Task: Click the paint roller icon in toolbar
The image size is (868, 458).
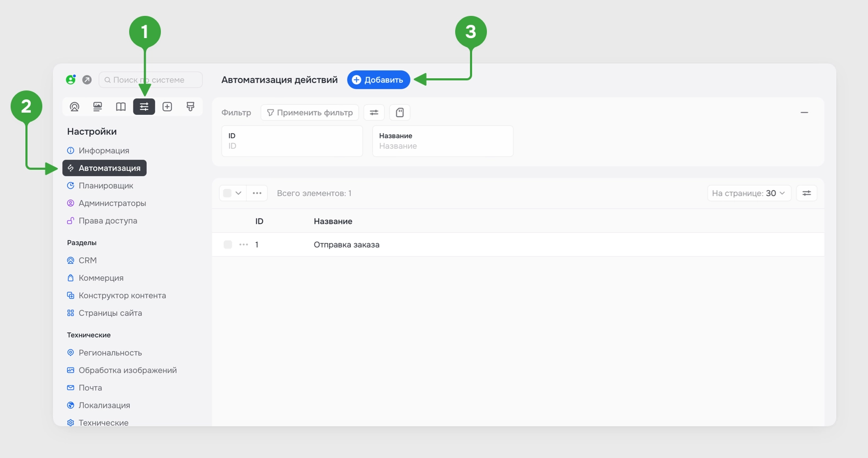Action: tap(191, 107)
